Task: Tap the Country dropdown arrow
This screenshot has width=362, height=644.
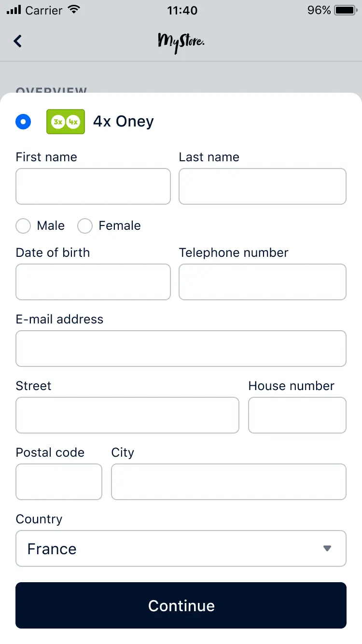Action: [x=327, y=548]
